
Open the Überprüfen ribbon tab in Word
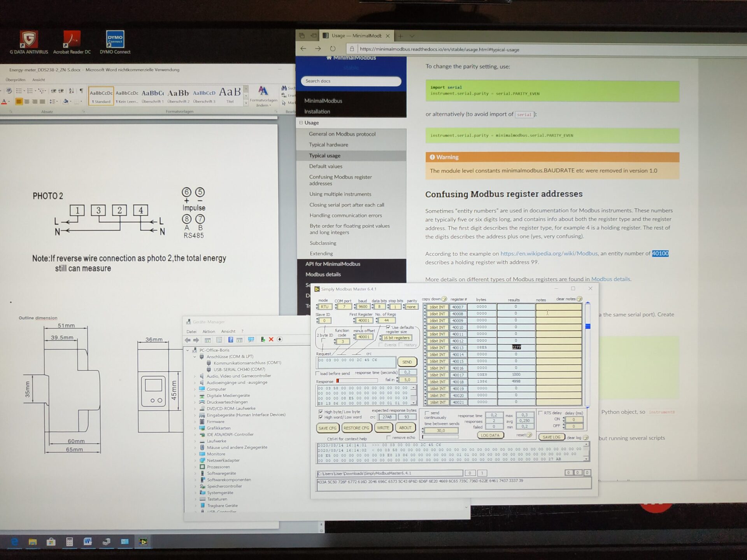pos(16,80)
